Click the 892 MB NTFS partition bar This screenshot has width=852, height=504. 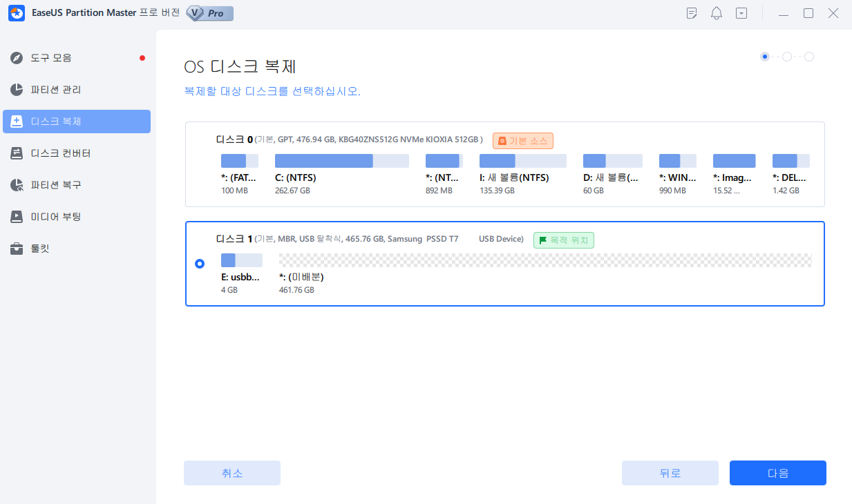[444, 161]
